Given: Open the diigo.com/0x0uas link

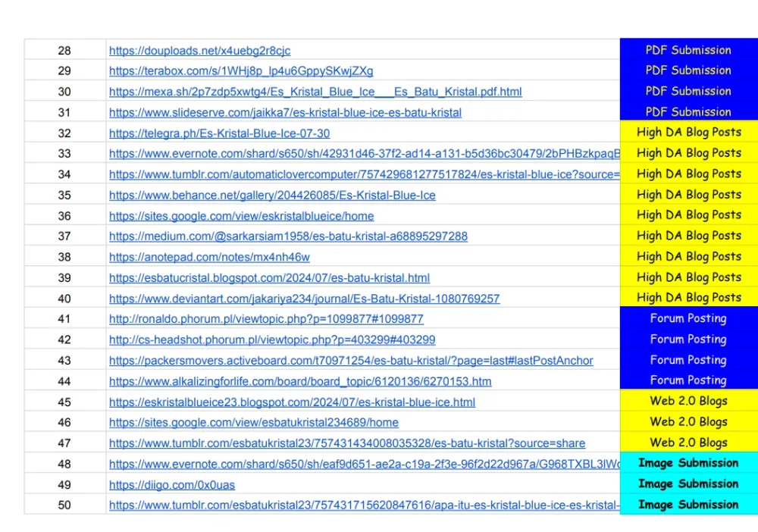Looking at the screenshot, I should click(x=172, y=485).
